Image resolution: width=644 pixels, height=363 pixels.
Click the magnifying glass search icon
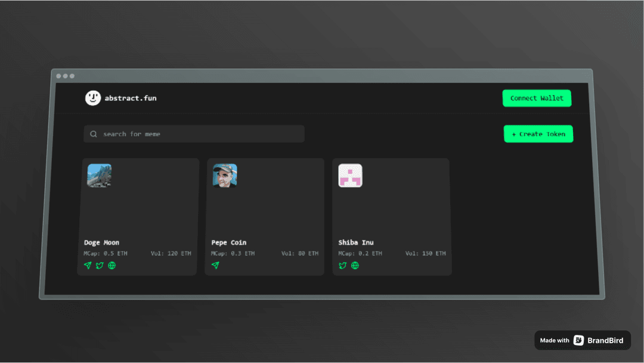[x=94, y=134]
